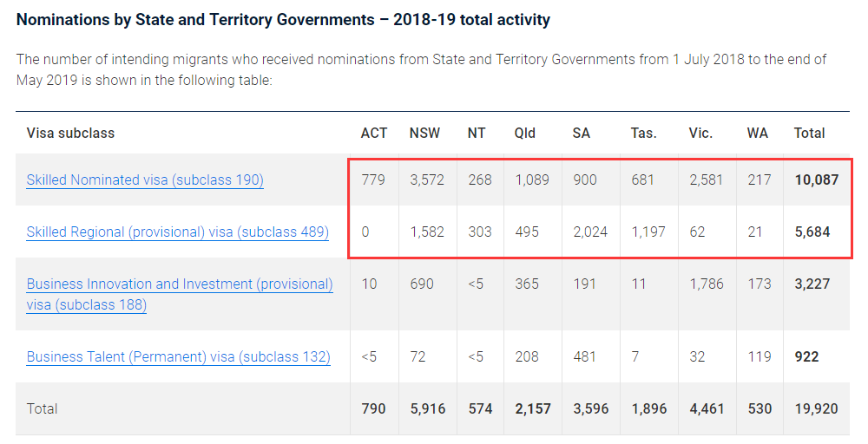Click the WA column header
868x444 pixels.
758,134
